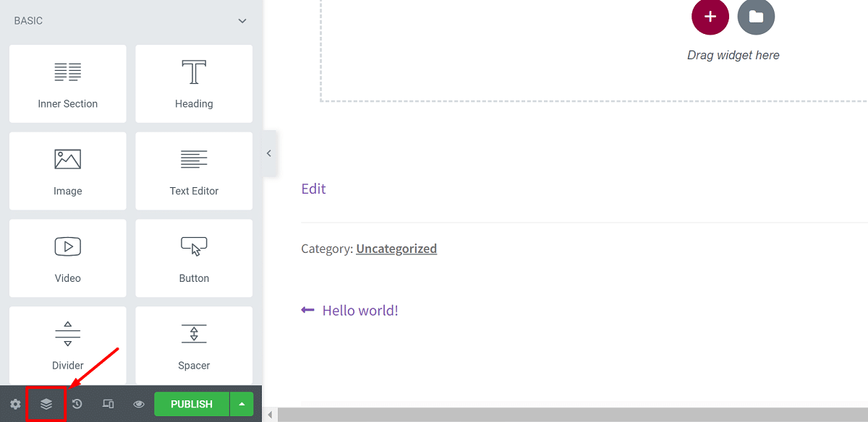868x422 pixels.
Task: Open template library folder button
Action: [756, 17]
